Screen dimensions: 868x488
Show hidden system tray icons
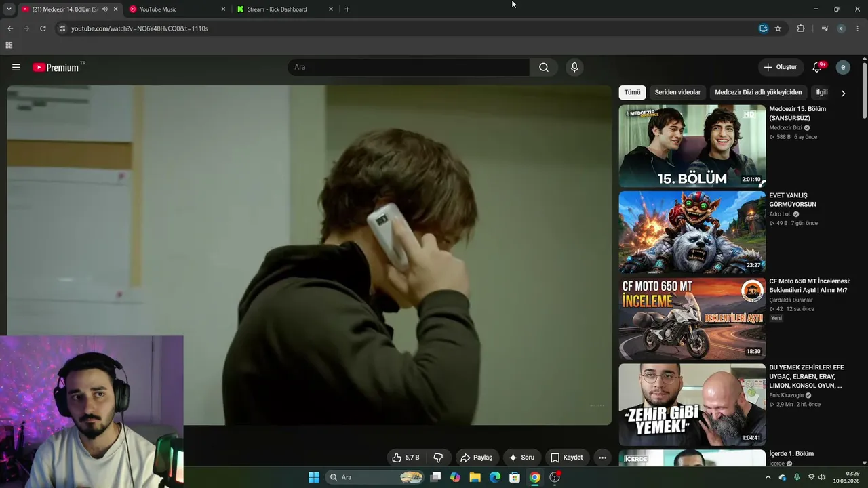(x=768, y=477)
